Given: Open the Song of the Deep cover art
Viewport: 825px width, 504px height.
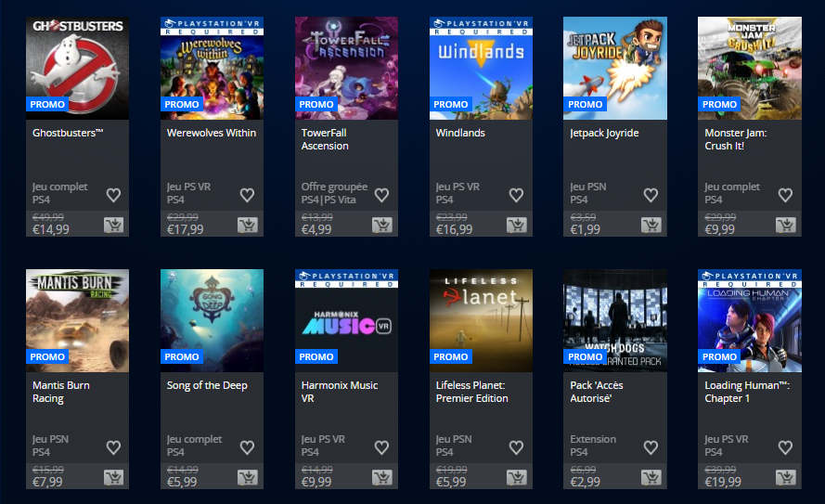Looking at the screenshot, I should coord(212,321).
